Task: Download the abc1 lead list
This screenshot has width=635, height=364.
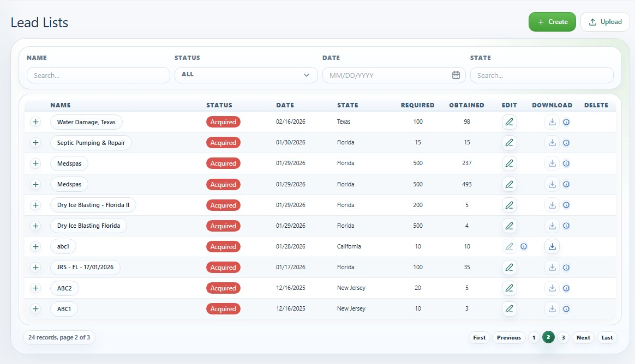Action: [x=552, y=246]
